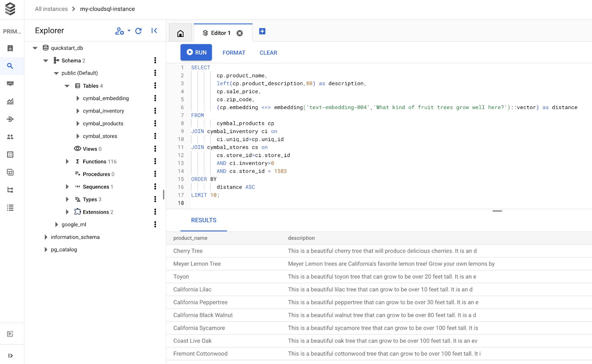Click the home tab icon
The width and height of the screenshot is (592, 364).
pos(180,34)
